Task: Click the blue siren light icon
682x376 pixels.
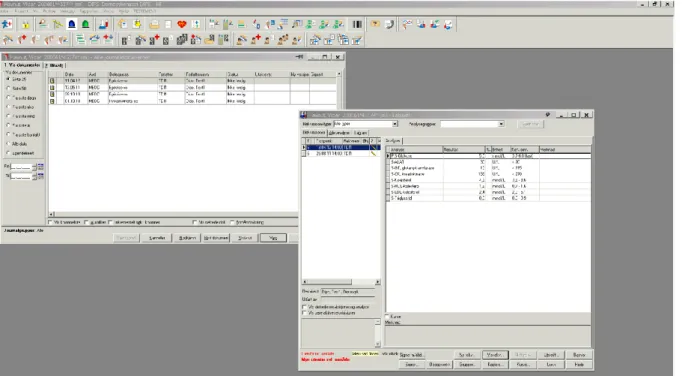Action: coord(72,24)
